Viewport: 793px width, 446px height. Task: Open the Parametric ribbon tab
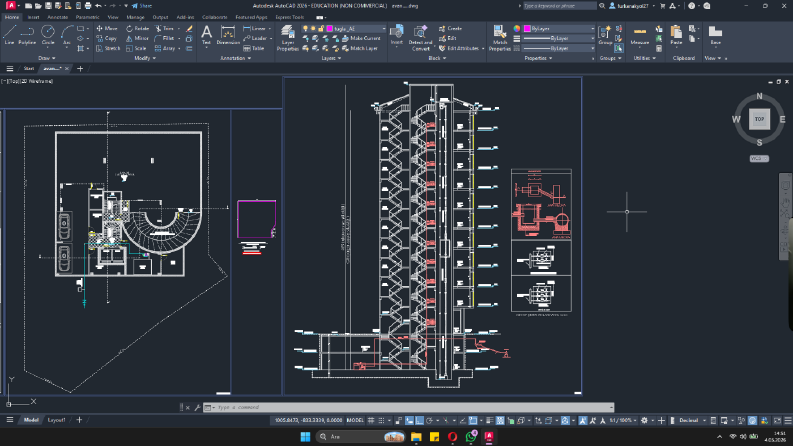click(87, 17)
